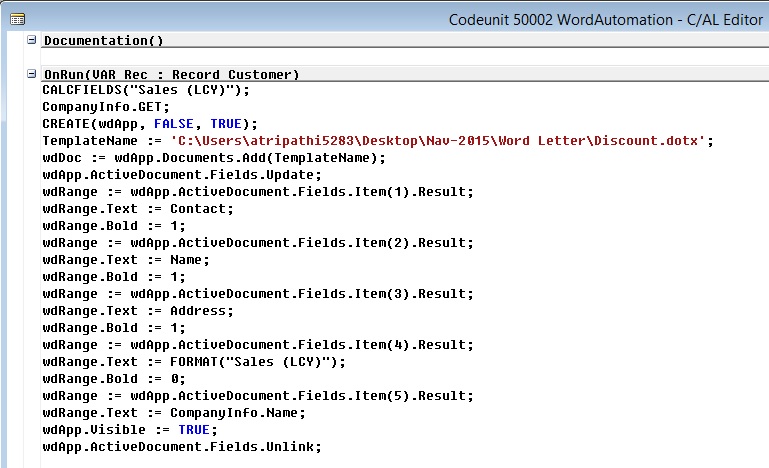Click the CREATE(wdApp, FALSE, TRUE) statement
Screen dimensions: 769x468
click(149, 123)
